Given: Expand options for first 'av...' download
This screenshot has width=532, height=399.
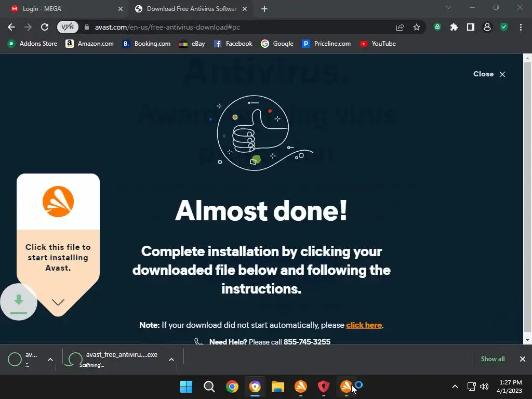Looking at the screenshot, I should click(50, 360).
